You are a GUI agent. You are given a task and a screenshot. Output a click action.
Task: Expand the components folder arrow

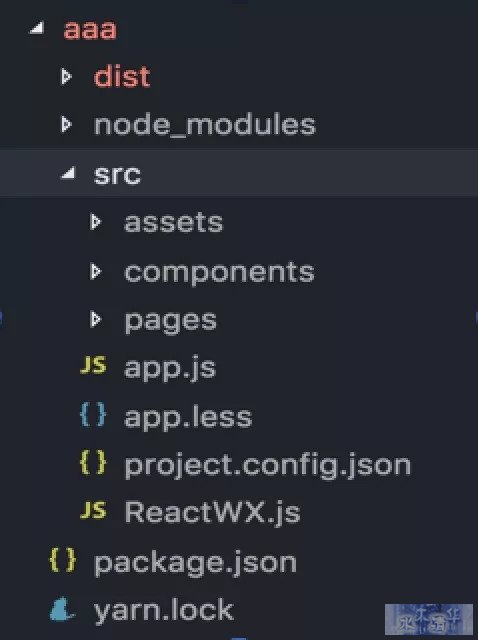pos(96,271)
